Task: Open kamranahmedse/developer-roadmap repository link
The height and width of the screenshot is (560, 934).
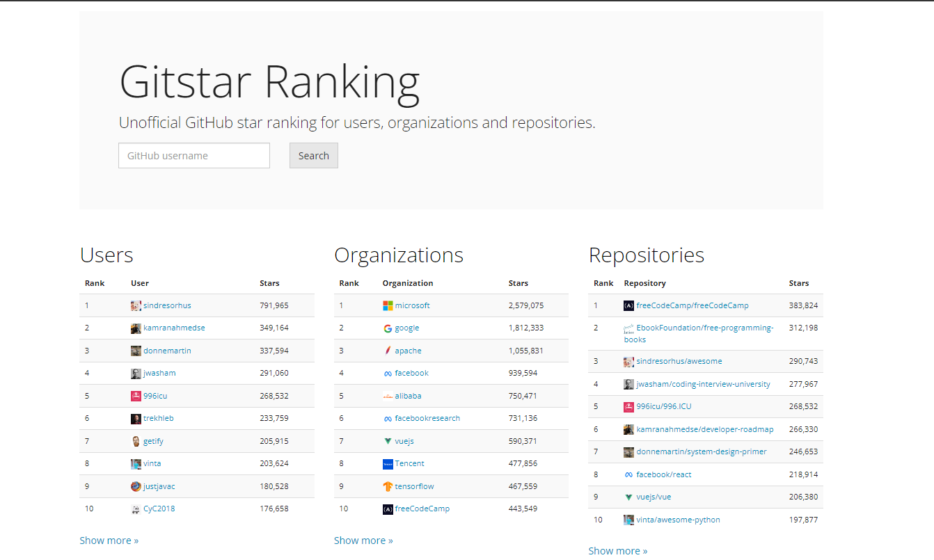Action: click(705, 429)
